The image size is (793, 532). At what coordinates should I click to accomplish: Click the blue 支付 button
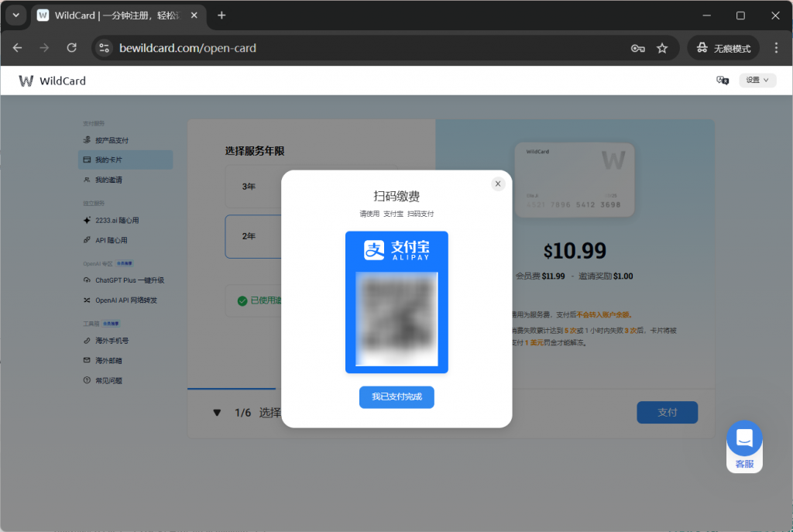[x=667, y=412]
